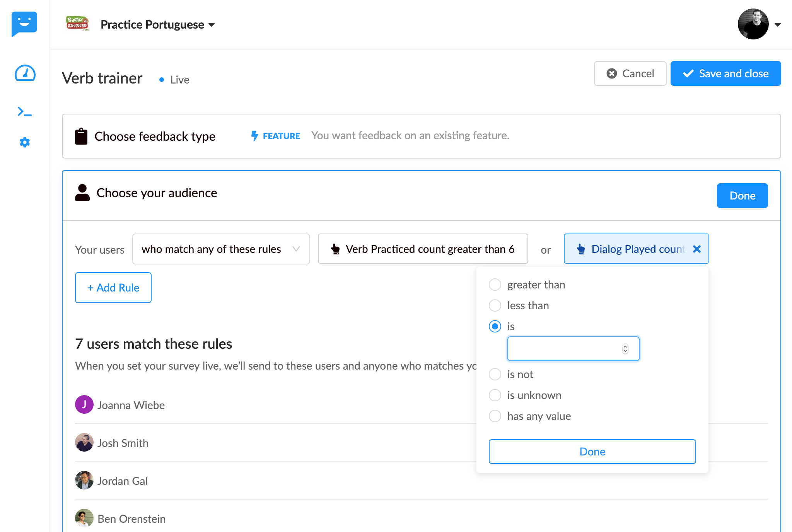Click the chat bubble logo icon
This screenshot has height=532, width=792.
click(x=24, y=24)
